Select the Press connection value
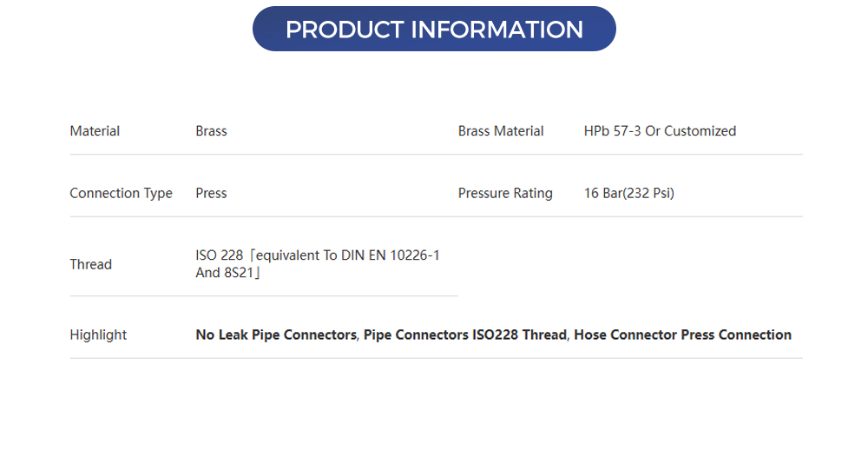 pyautogui.click(x=211, y=193)
